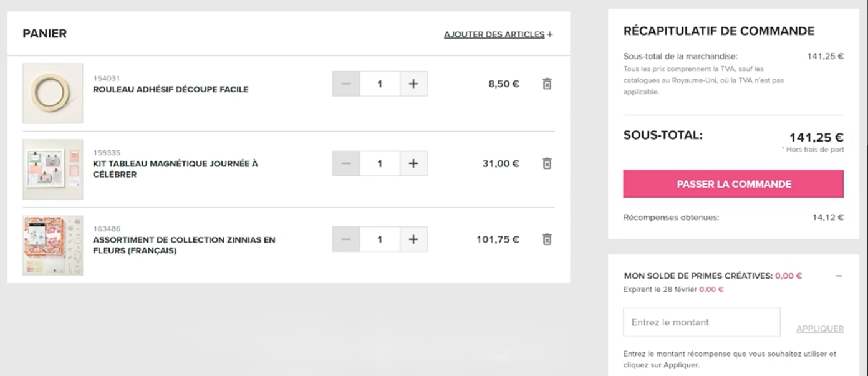
Task: Decrease quantity of Zinnias en Fleurs assortment
Action: click(x=346, y=239)
